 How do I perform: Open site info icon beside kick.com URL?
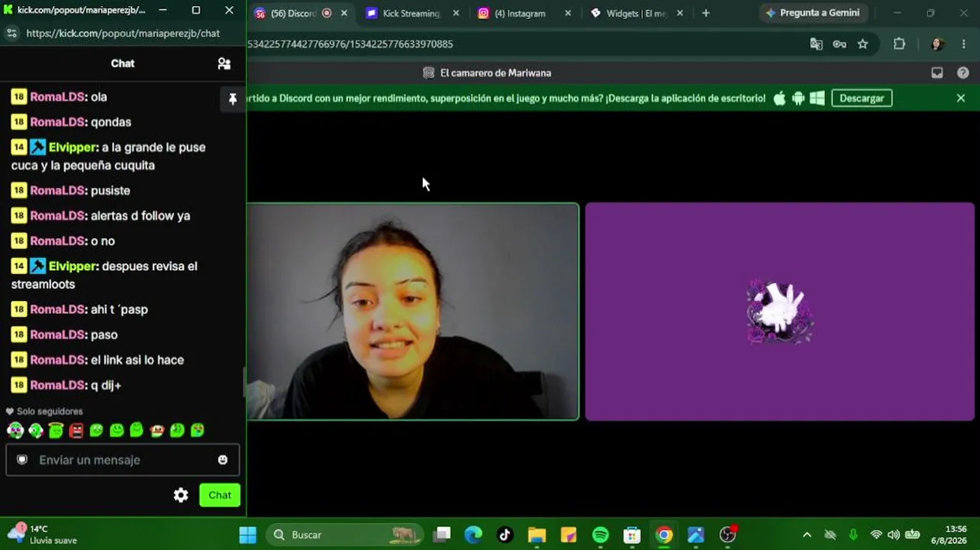coord(11,34)
